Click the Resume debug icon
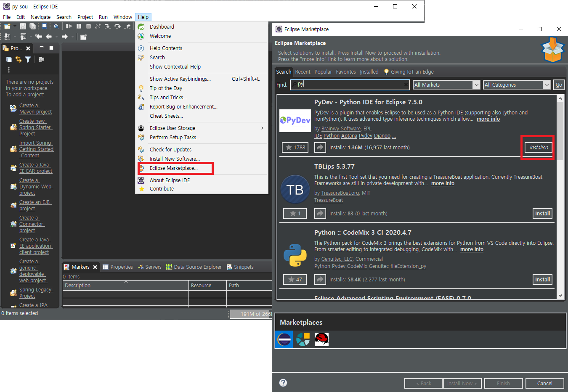The width and height of the screenshot is (568, 392). pyautogui.click(x=69, y=26)
